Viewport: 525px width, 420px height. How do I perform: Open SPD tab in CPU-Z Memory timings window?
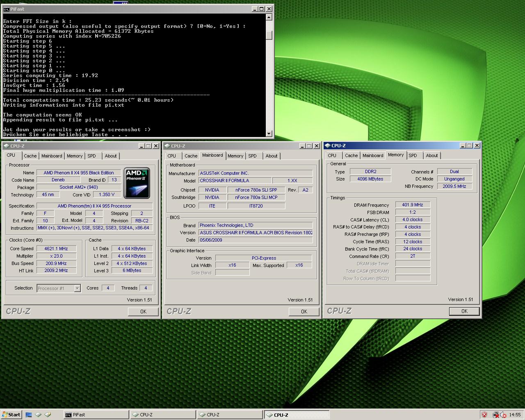[x=413, y=155]
